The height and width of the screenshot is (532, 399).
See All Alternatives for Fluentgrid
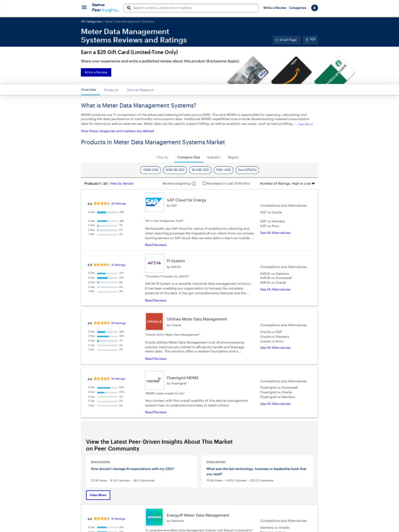(x=275, y=404)
